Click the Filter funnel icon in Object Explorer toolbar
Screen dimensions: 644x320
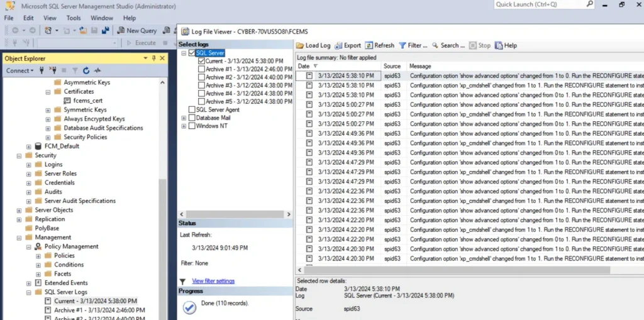coord(75,70)
